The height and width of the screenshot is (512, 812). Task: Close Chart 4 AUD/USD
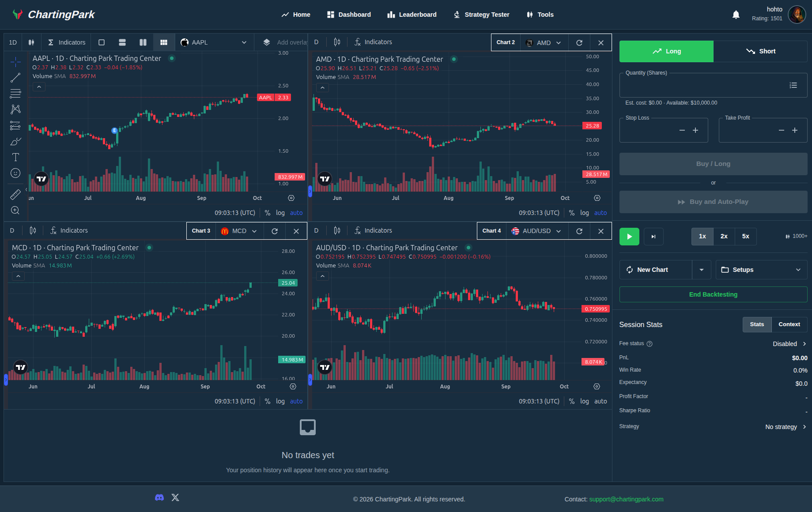pyautogui.click(x=601, y=231)
